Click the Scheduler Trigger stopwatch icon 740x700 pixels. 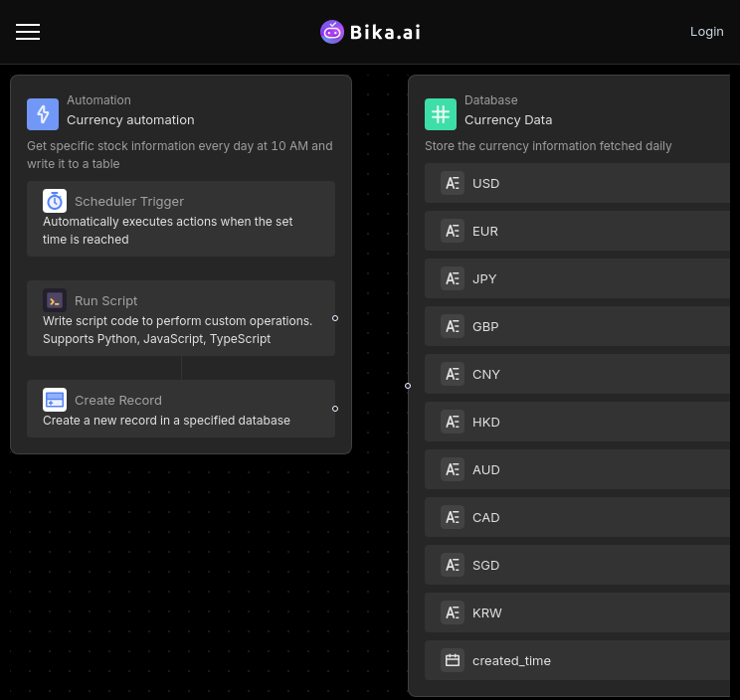[x=55, y=201]
